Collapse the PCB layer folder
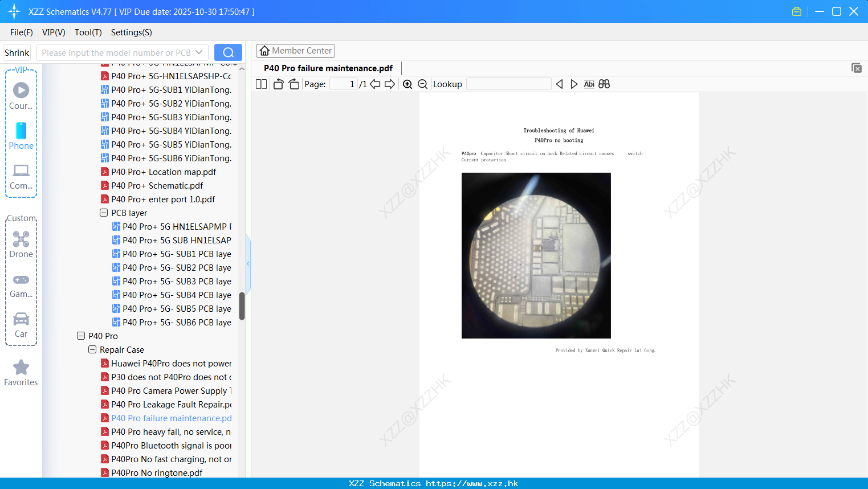868x489 pixels. pyautogui.click(x=104, y=213)
